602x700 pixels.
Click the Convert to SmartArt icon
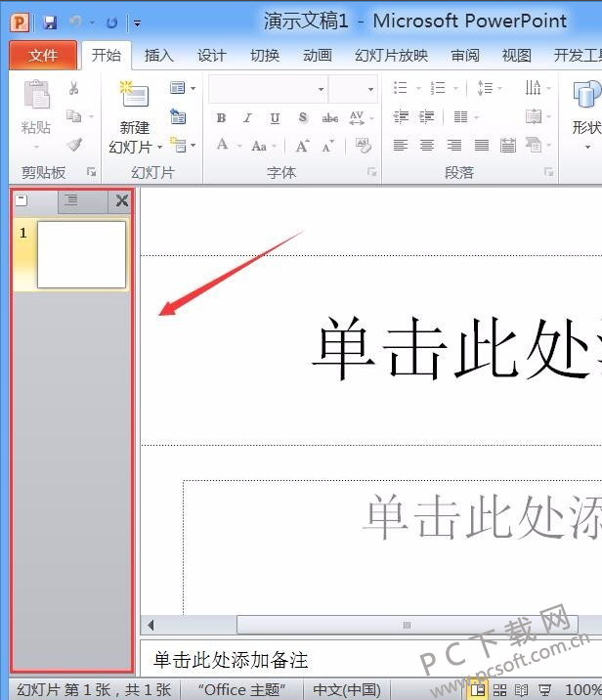click(x=534, y=145)
